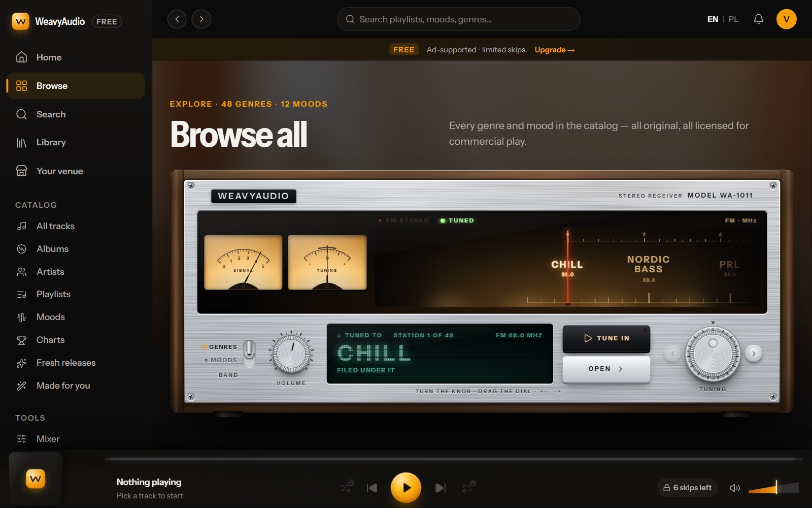This screenshot has height=508, width=812.
Task: Open All tracks catalog
Action: tap(76, 226)
